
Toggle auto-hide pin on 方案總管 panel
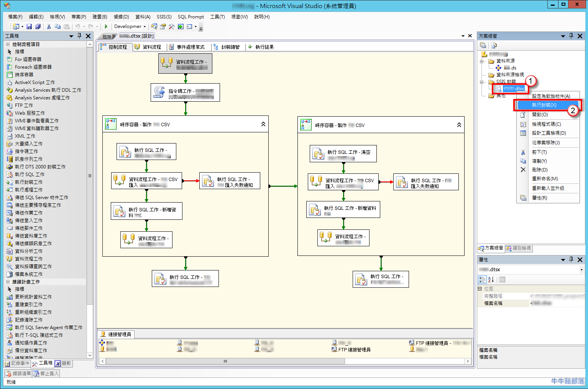tap(571, 35)
